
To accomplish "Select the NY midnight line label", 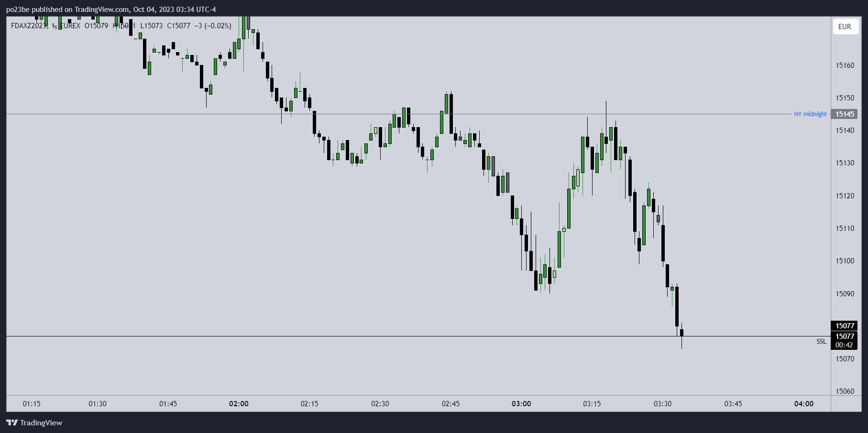I will [x=810, y=114].
